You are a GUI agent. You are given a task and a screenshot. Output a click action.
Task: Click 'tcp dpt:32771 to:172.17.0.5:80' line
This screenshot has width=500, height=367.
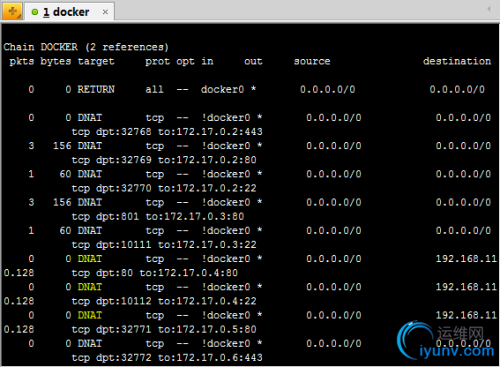pyautogui.click(x=164, y=329)
